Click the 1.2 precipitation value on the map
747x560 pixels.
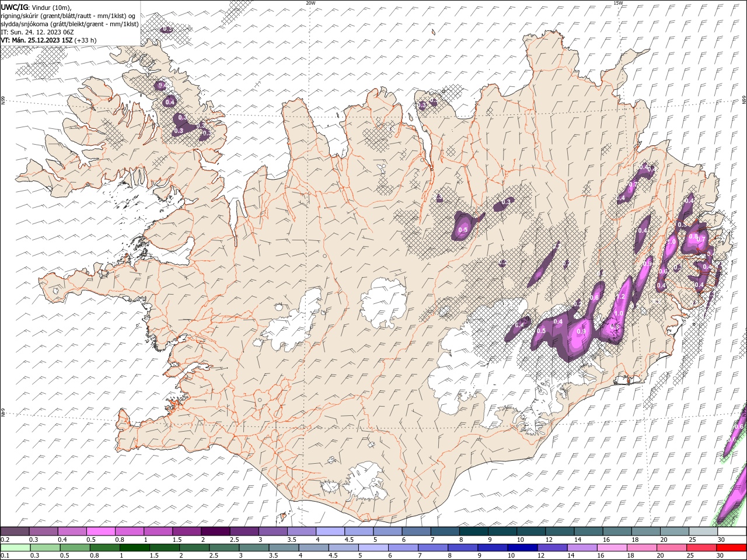[x=621, y=297]
